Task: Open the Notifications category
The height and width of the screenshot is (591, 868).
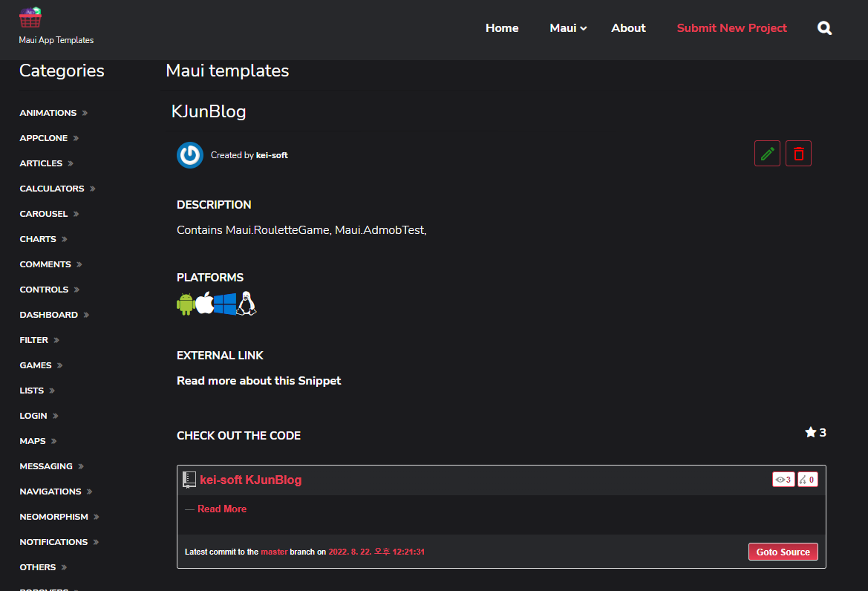Action: coord(59,542)
